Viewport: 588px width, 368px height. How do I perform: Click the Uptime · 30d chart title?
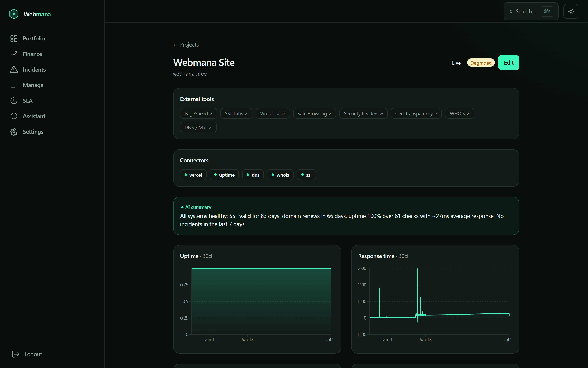(196, 256)
